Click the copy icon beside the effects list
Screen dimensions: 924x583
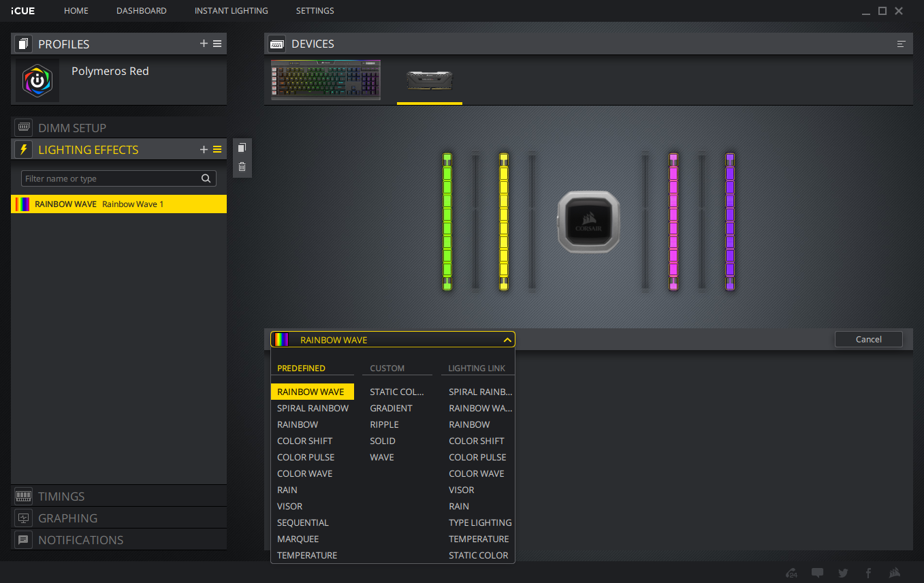[242, 148]
